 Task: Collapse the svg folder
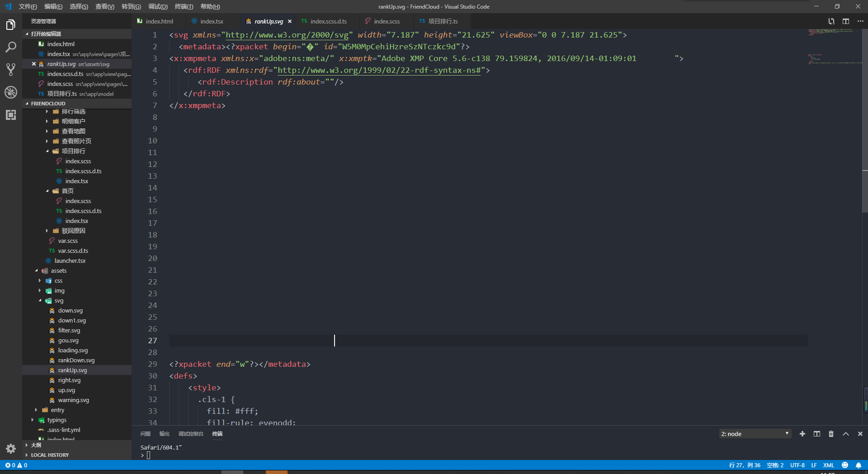pos(59,300)
